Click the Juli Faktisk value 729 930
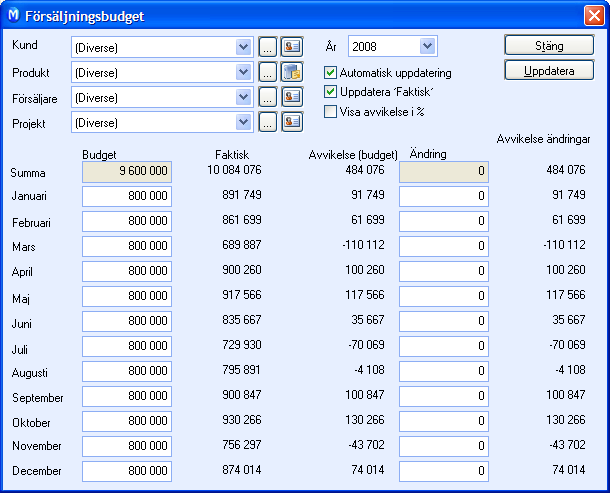Screen dimensions: 610x493 point(242,344)
